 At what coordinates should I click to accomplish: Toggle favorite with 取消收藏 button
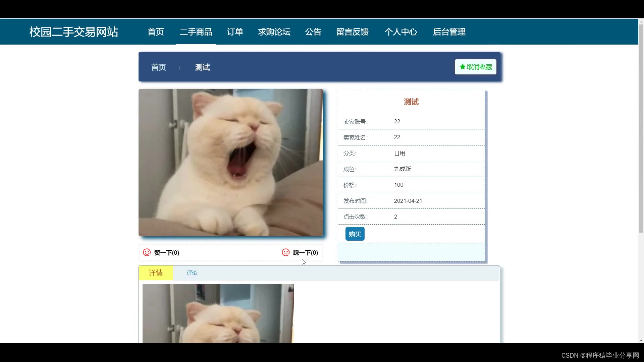tap(475, 67)
